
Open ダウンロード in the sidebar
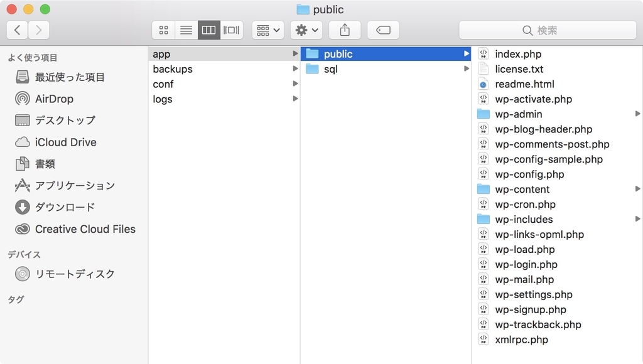(55, 207)
